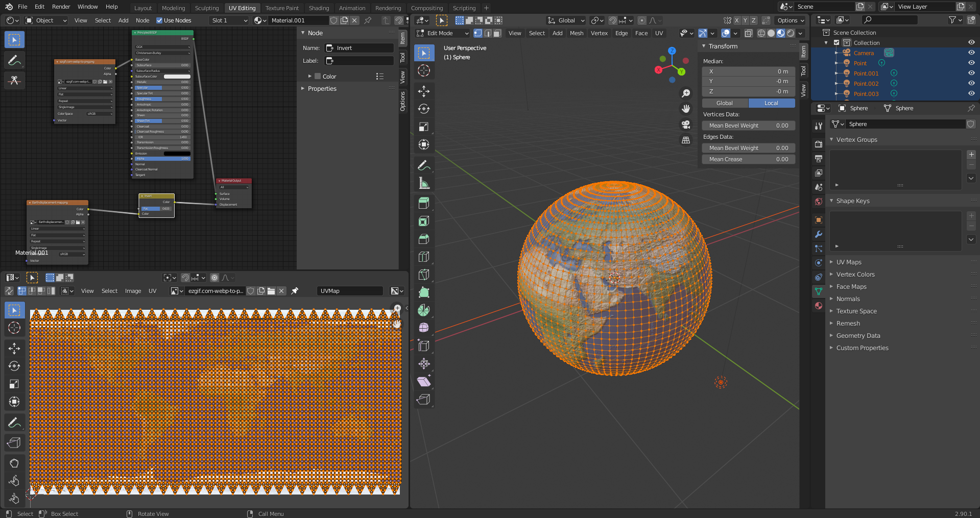The height and width of the screenshot is (518, 980).
Task: Open the Slot 1 material slot dropdown
Action: coord(229,20)
